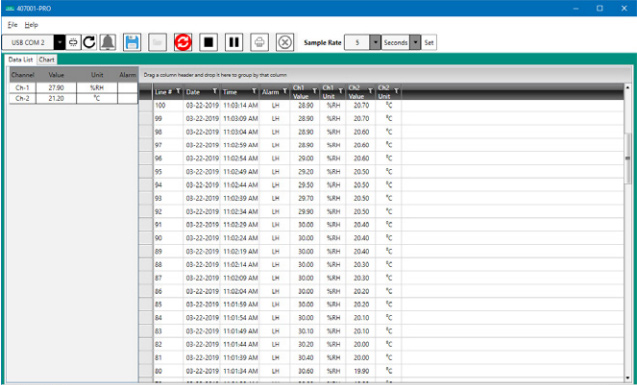Image resolution: width=637 pixels, height=385 pixels.
Task: Filter the Line # column
Action: [x=178, y=91]
